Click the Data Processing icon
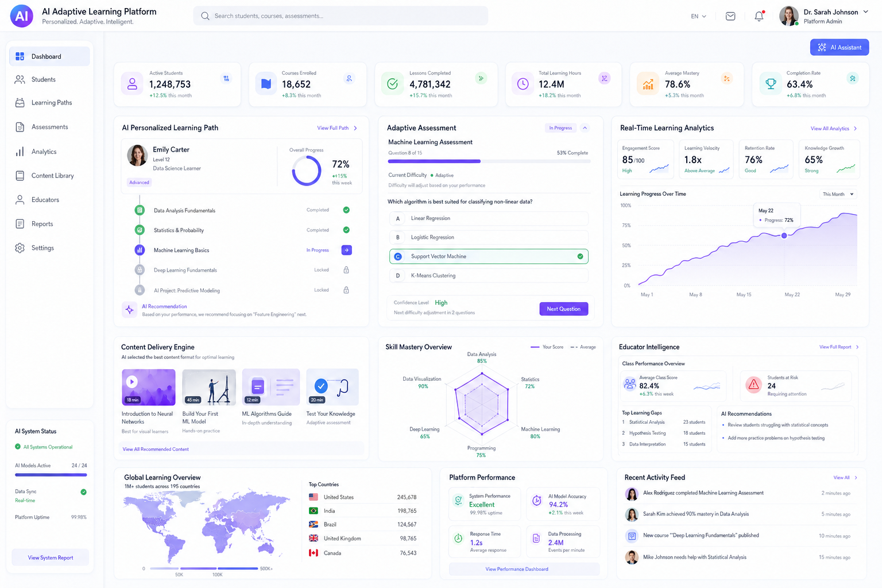This screenshot has height=588, width=882. tap(536, 538)
